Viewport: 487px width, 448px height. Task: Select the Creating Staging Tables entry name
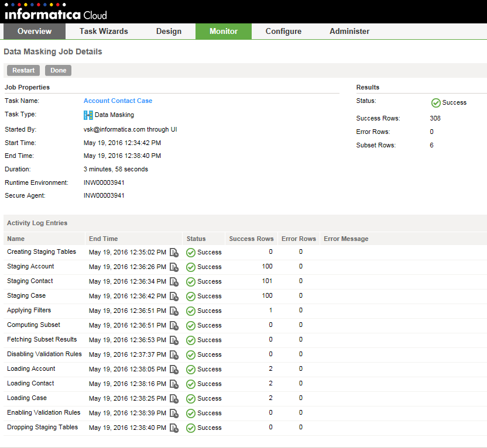coord(42,252)
